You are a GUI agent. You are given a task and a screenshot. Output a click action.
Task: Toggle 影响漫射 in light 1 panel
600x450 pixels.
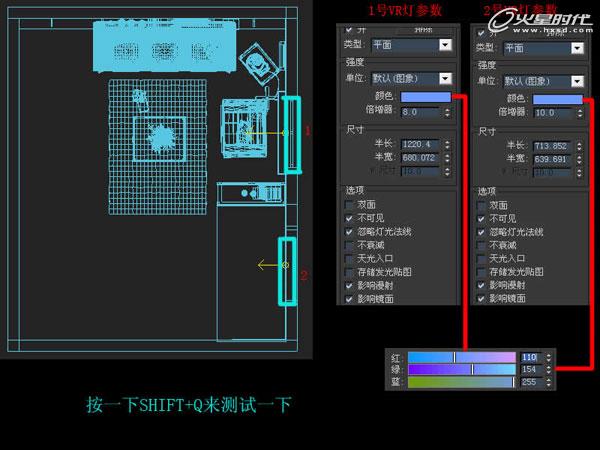[x=349, y=285]
